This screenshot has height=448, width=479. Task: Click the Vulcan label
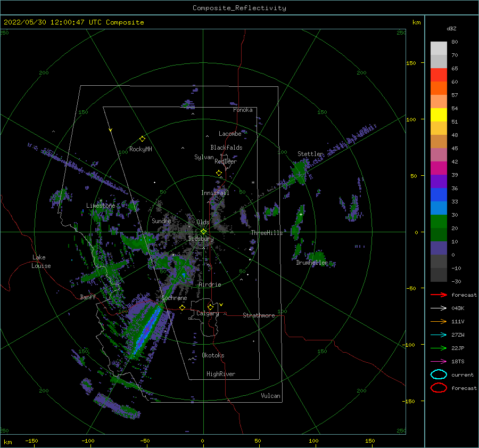pyautogui.click(x=271, y=396)
